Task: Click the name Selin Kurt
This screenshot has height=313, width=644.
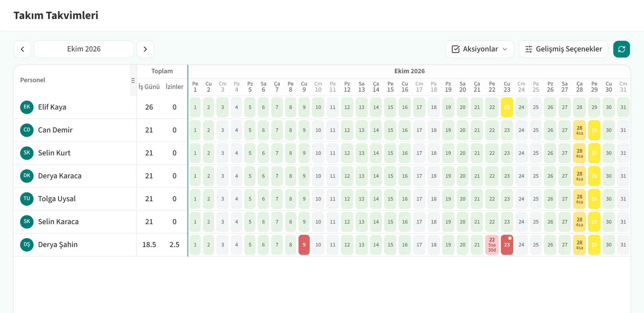Action: click(x=54, y=153)
